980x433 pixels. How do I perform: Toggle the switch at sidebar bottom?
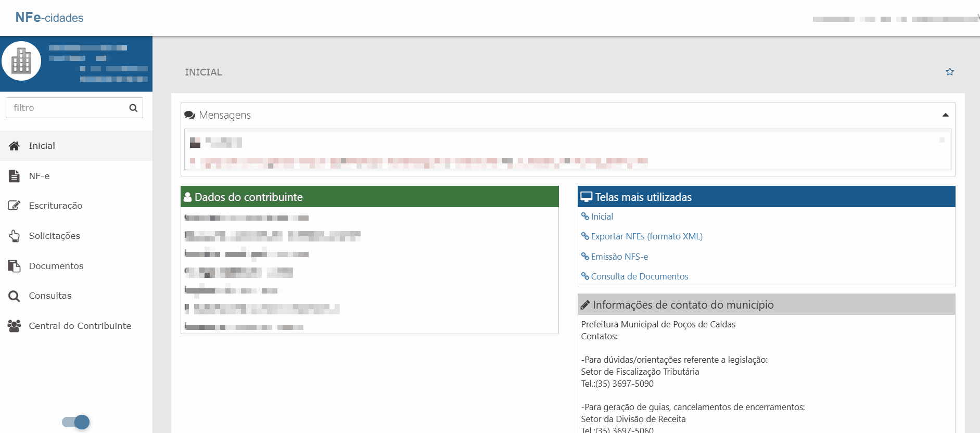[76, 422]
